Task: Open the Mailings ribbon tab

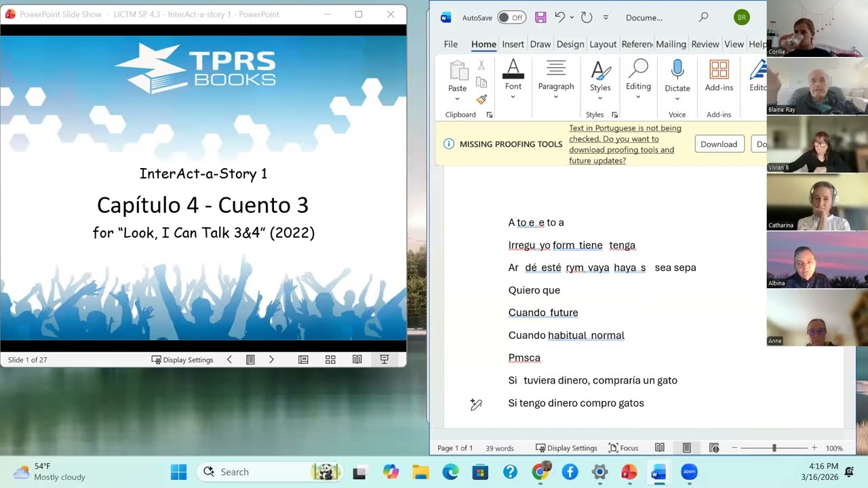Action: (671, 44)
